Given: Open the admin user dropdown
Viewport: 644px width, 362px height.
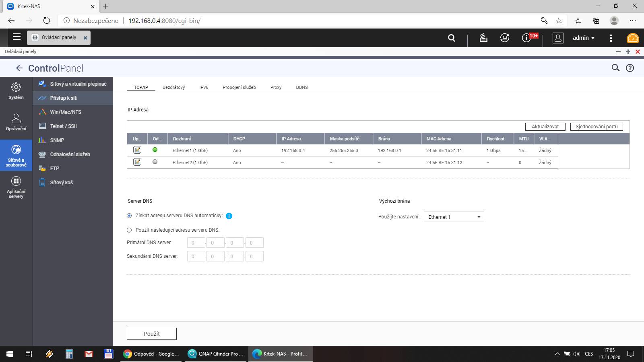Looking at the screenshot, I should [584, 38].
